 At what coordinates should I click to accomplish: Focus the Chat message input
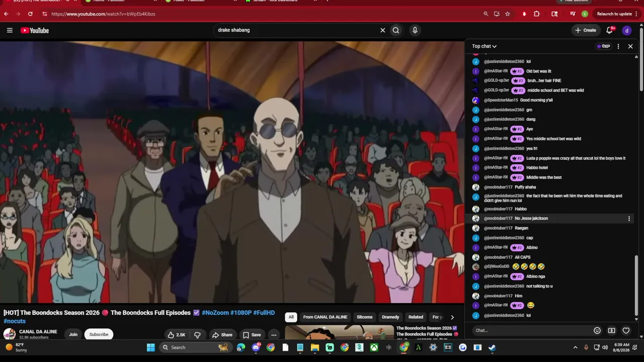(532, 330)
